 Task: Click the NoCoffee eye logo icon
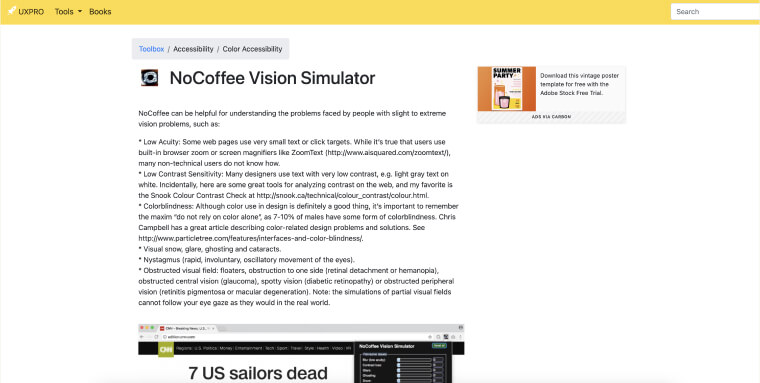coord(149,78)
